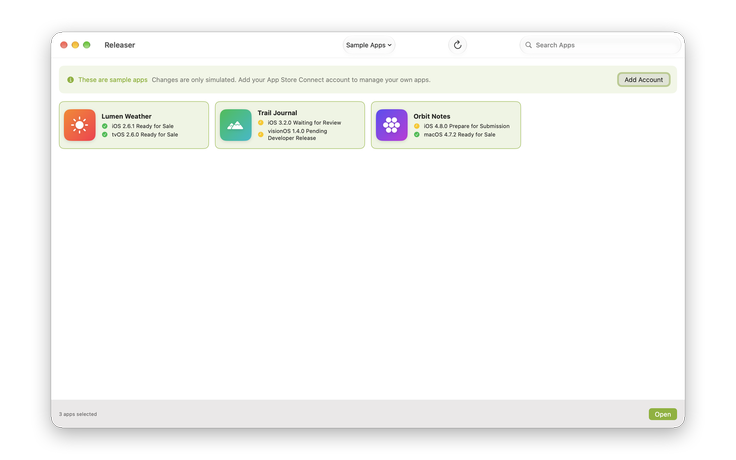Focus the Search Apps field

click(x=600, y=45)
